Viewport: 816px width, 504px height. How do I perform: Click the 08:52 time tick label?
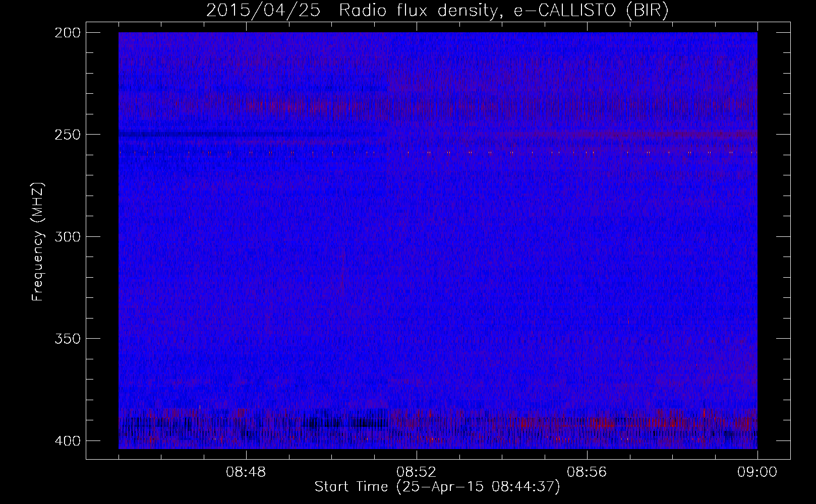tap(417, 472)
